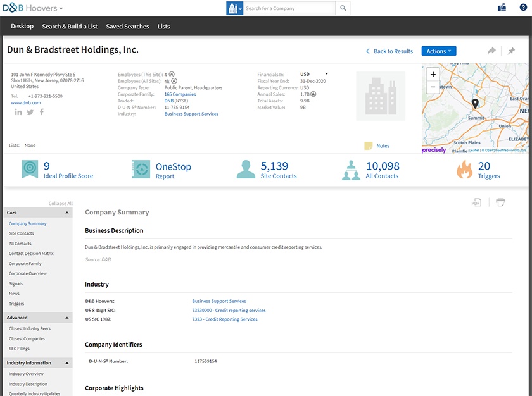Viewport: 532px width, 396px height.
Task: Open the notifications mailbox icon in header
Action: 502,8
